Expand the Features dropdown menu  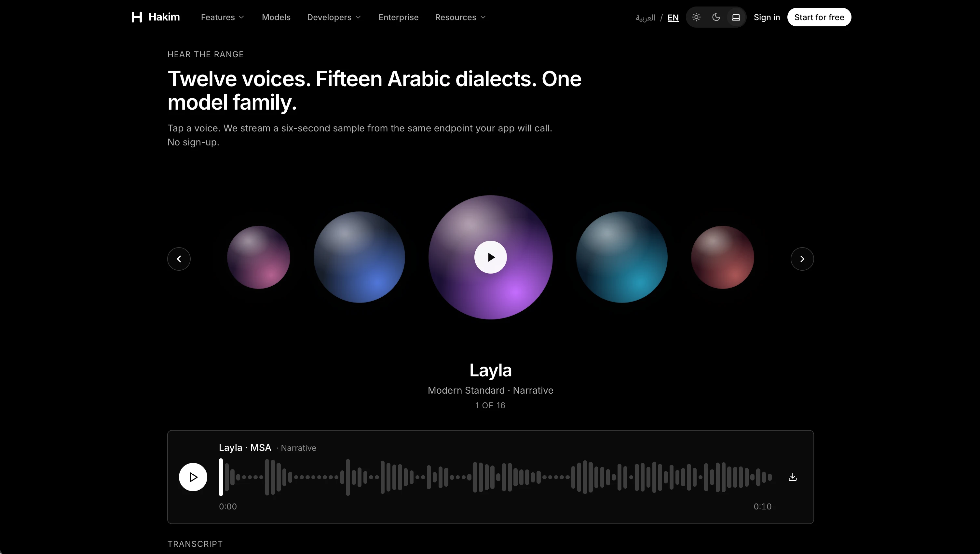click(223, 17)
